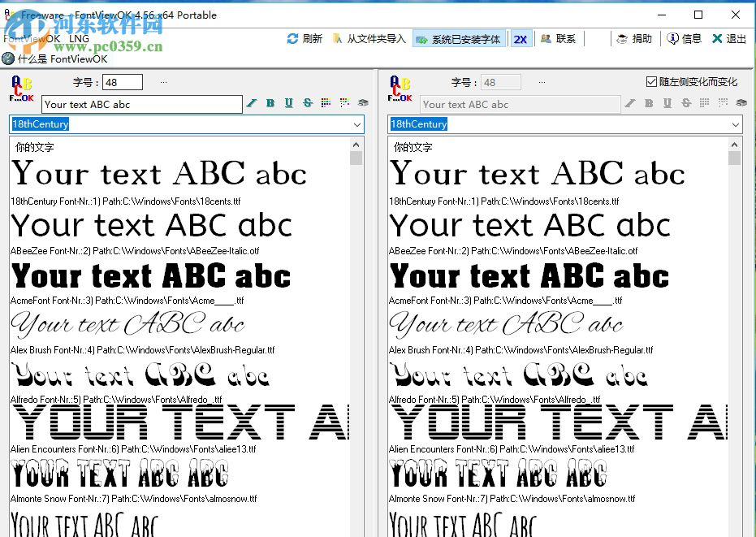Toggle italic in the left panel

[252, 102]
